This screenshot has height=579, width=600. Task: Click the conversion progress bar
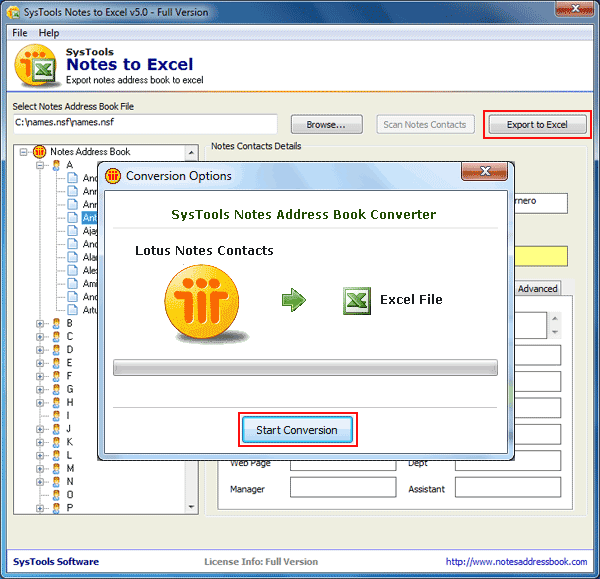pos(305,368)
